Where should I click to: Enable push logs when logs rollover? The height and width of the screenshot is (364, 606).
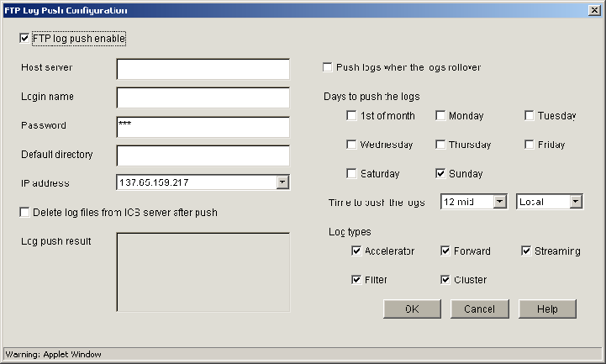pyautogui.click(x=328, y=67)
